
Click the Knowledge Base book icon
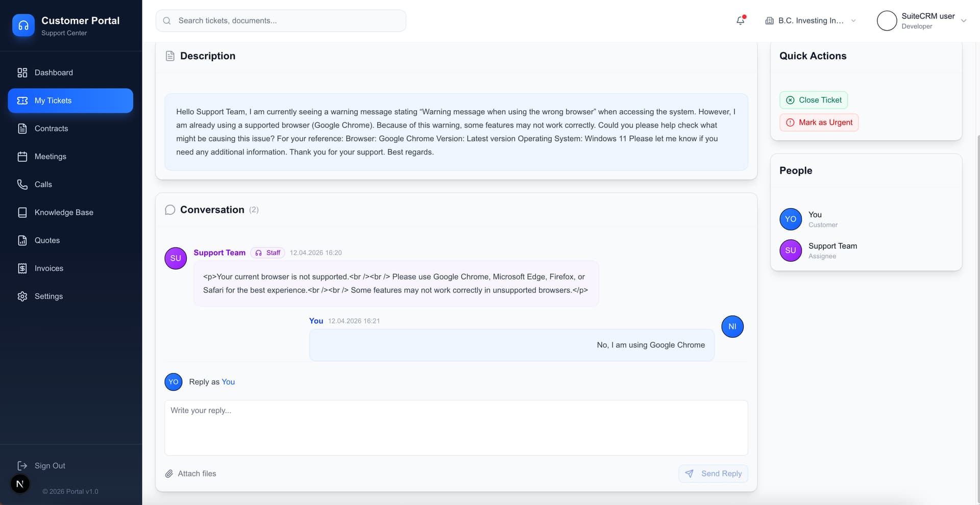pyautogui.click(x=22, y=213)
